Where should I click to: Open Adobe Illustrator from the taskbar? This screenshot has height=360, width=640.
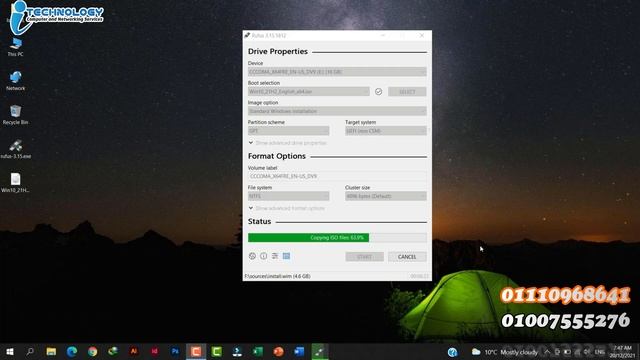click(x=134, y=351)
